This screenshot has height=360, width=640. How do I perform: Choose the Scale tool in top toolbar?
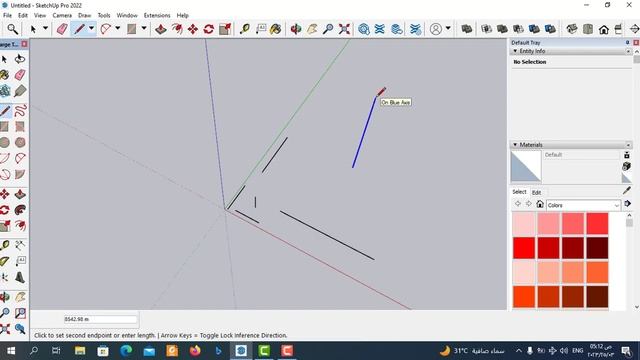pos(225,29)
